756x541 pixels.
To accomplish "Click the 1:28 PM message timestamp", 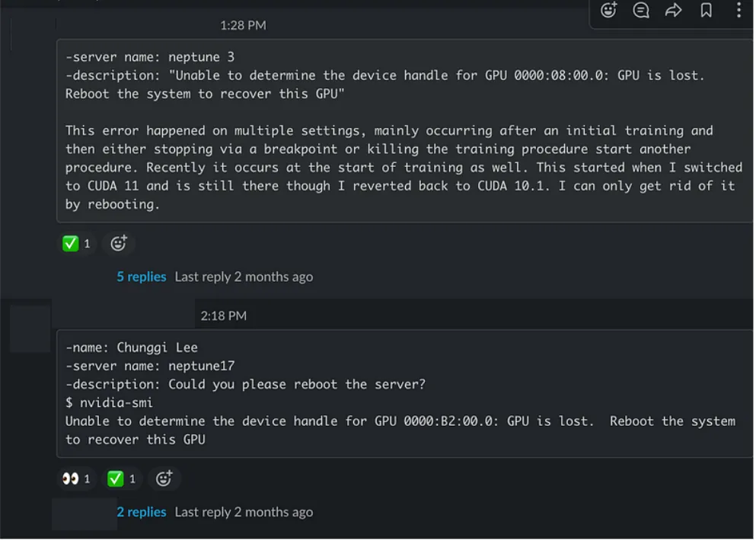I will (243, 25).
